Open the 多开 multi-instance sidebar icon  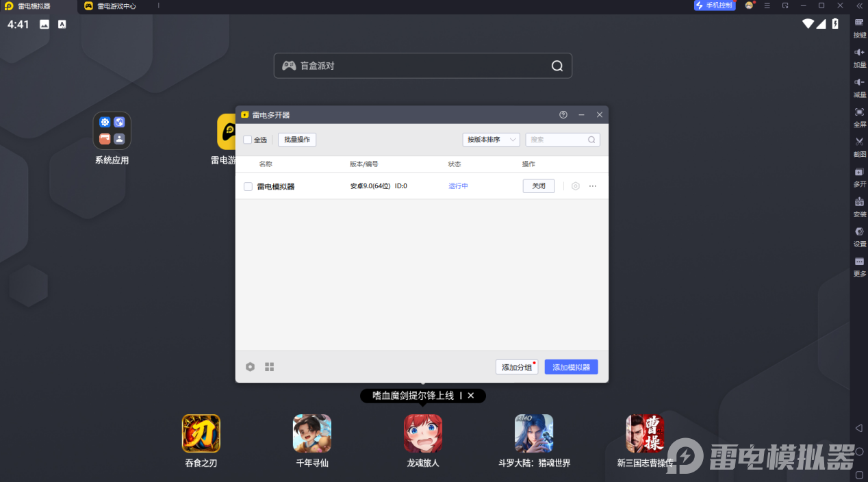859,171
